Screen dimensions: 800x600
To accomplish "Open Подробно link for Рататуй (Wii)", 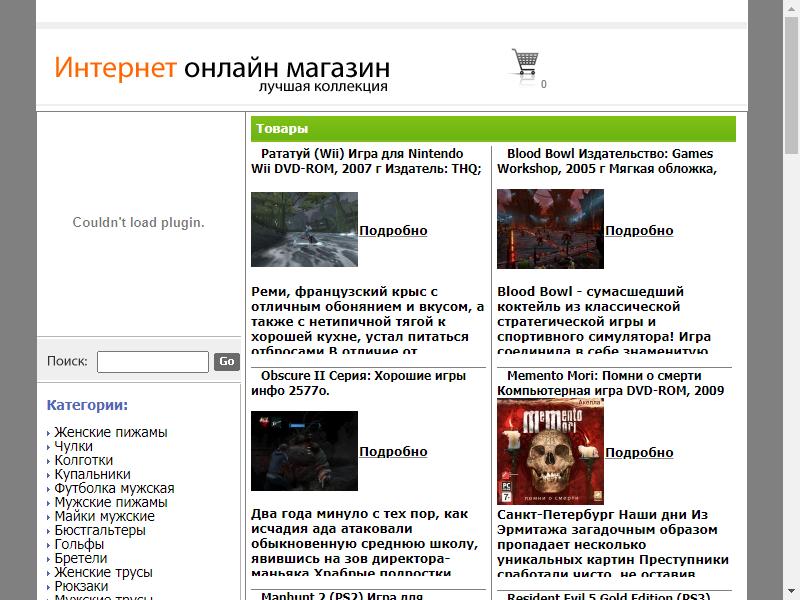I will tap(393, 231).
